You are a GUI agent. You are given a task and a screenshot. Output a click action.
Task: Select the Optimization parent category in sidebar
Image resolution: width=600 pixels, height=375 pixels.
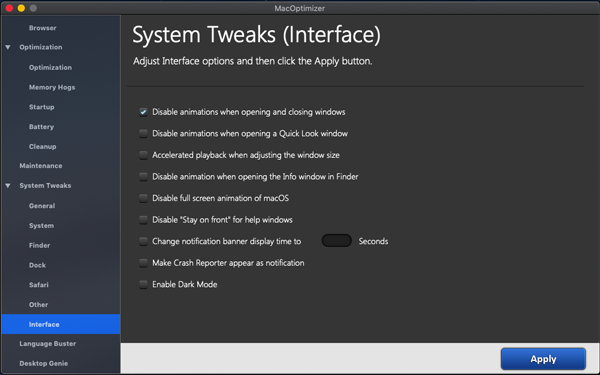tap(41, 47)
